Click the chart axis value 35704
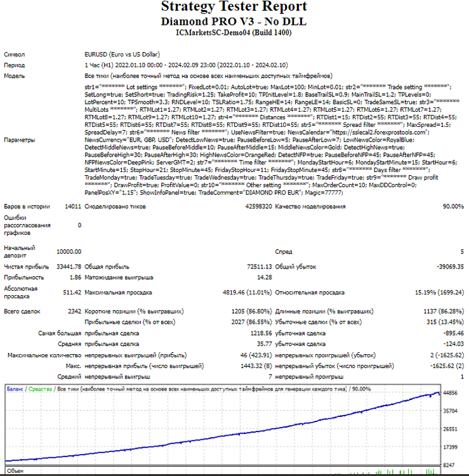This screenshot has width=469, height=476. coord(450,411)
